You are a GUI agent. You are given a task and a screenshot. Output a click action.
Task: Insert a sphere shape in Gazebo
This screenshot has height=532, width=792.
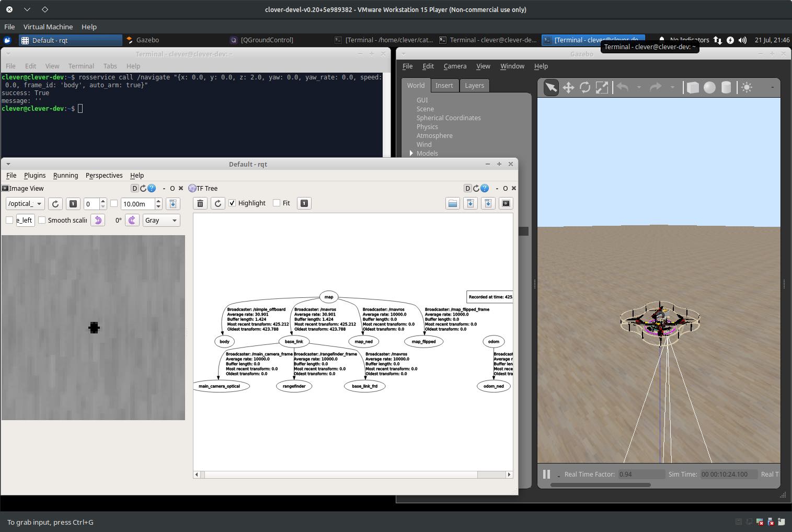[x=709, y=88]
